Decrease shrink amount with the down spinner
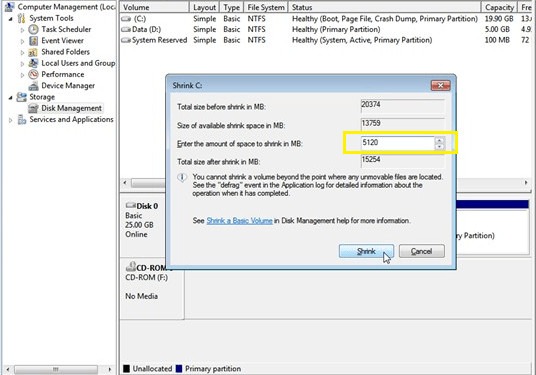536x375 pixels. pos(440,146)
